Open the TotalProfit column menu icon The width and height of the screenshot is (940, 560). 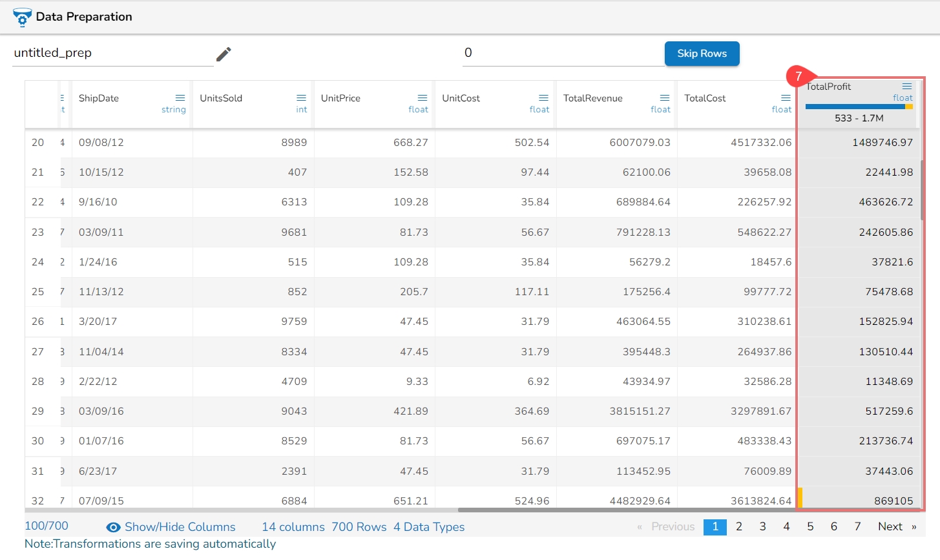tap(907, 87)
